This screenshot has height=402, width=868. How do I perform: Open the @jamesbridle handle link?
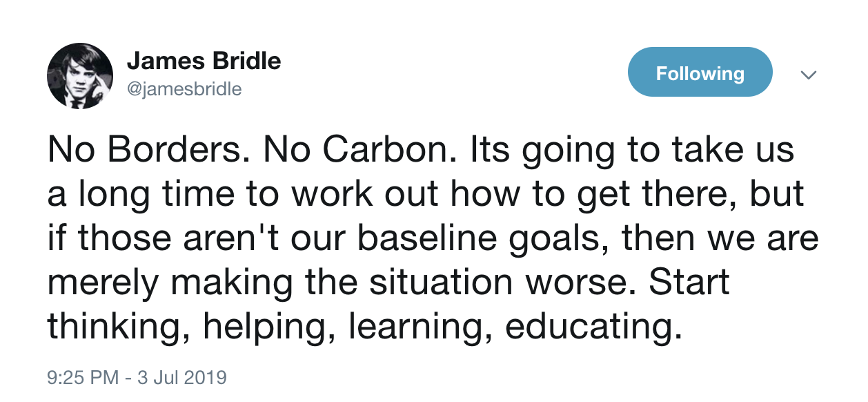(x=184, y=89)
